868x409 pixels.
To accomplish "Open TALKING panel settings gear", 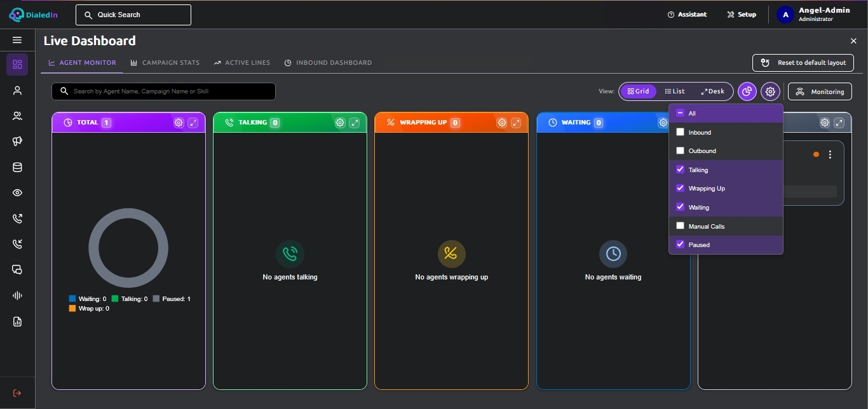I will [x=340, y=123].
